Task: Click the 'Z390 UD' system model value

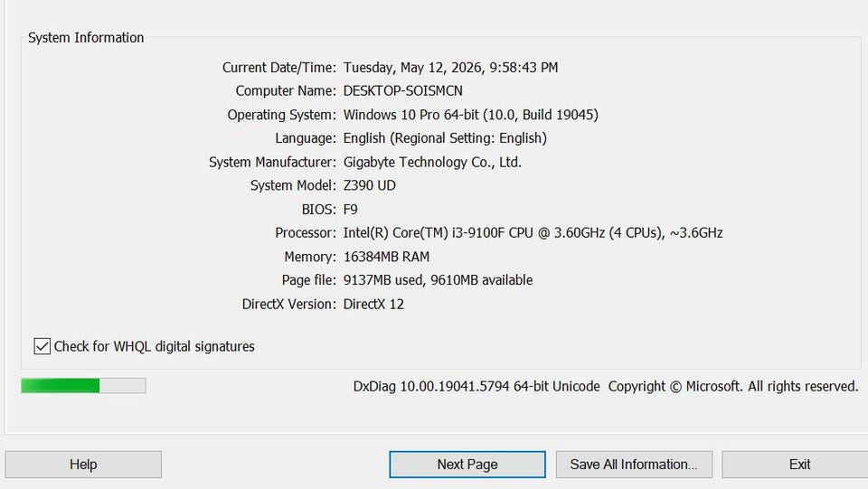Action: [x=370, y=185]
